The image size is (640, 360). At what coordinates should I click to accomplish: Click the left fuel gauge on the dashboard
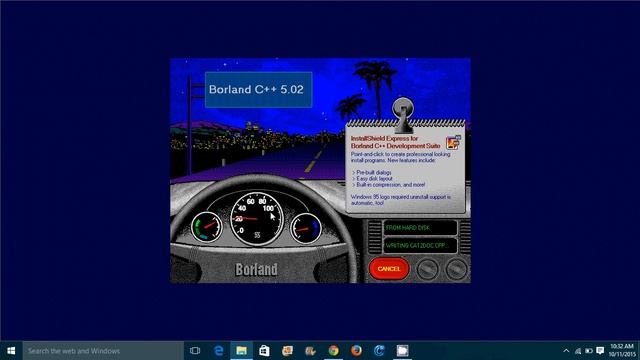tap(207, 227)
